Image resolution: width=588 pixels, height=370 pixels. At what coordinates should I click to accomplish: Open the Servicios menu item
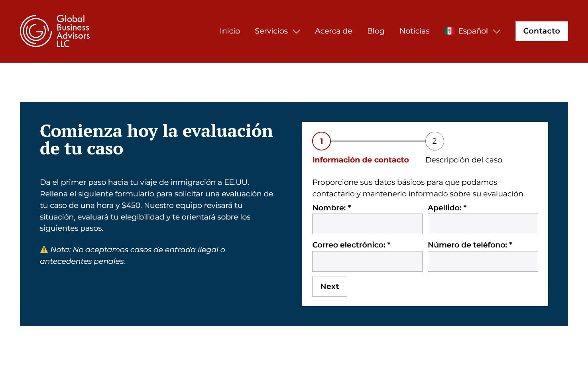pyautogui.click(x=271, y=31)
